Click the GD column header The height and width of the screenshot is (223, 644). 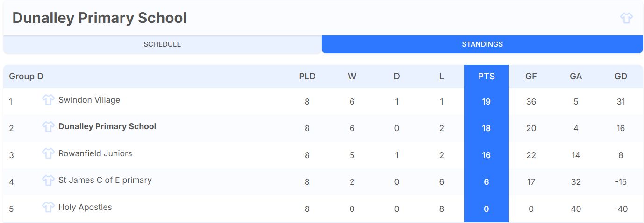coord(621,77)
